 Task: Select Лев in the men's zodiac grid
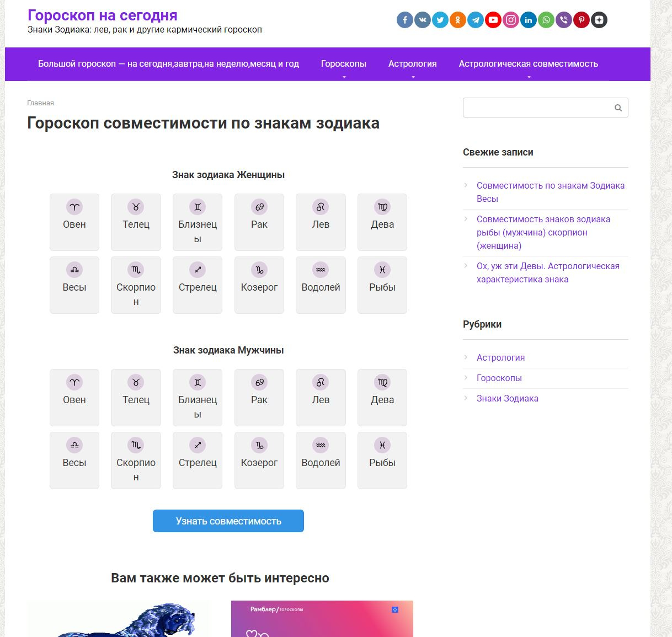321,398
